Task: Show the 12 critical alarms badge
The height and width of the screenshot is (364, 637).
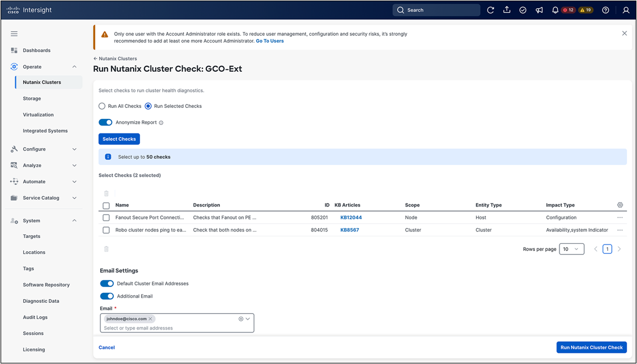Action: [x=568, y=10]
